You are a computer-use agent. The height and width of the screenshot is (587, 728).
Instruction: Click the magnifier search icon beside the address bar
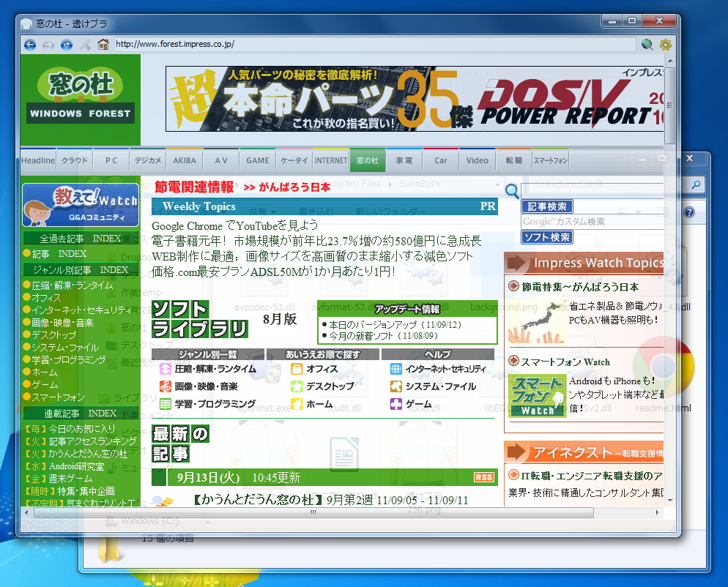(647, 45)
